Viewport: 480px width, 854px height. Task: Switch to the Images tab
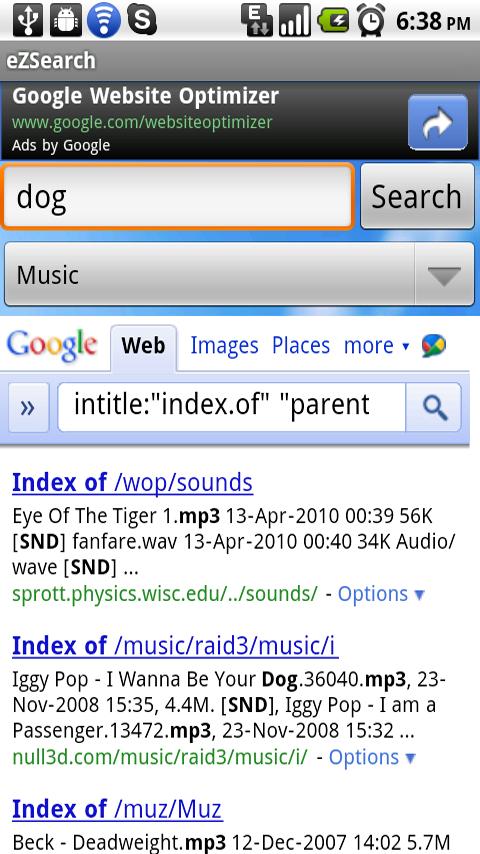tap(224, 346)
